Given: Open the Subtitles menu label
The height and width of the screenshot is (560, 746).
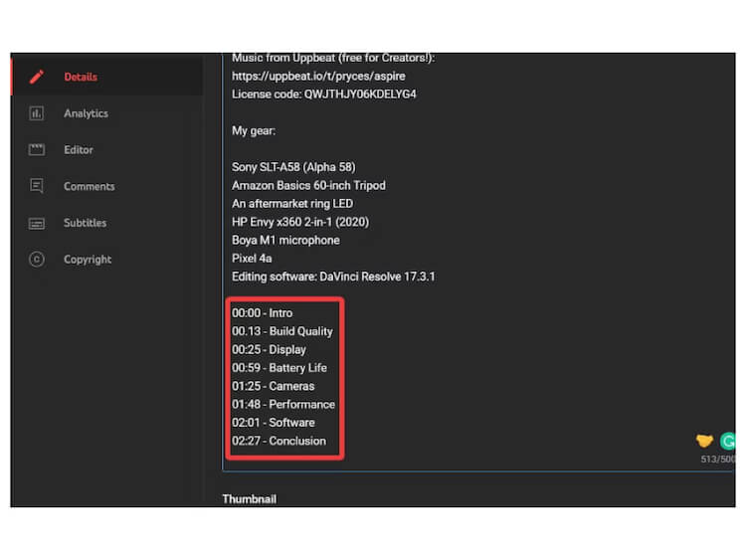Looking at the screenshot, I should click(86, 223).
